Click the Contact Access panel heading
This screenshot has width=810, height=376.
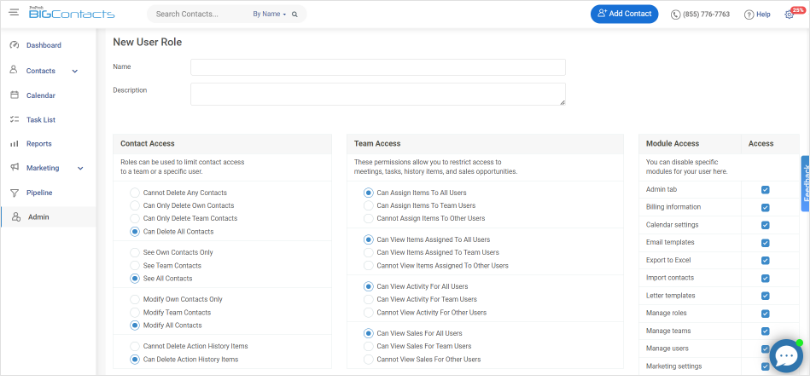pos(147,144)
